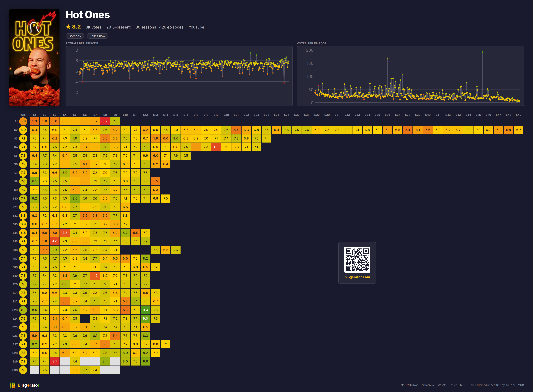Click the QR code image
533x392 pixels.
pyautogui.click(x=357, y=260)
